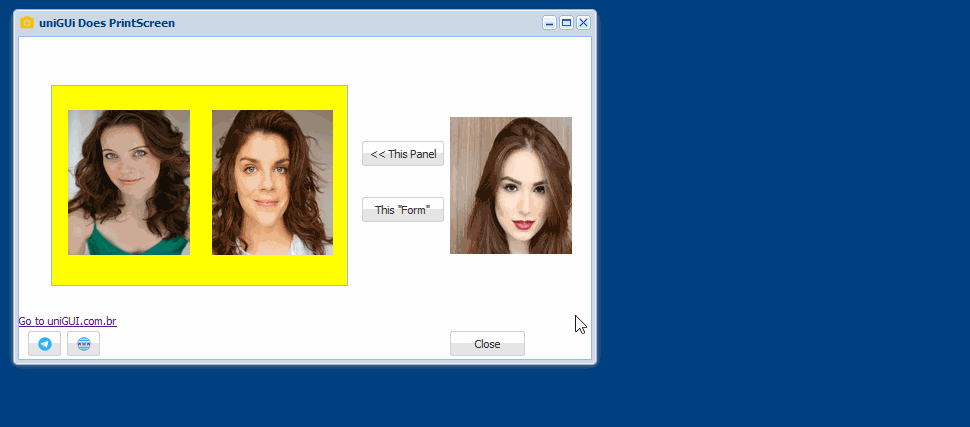Maximize the uniGUi Does PrintScreen window
This screenshot has width=970, height=427.
pyautogui.click(x=566, y=23)
